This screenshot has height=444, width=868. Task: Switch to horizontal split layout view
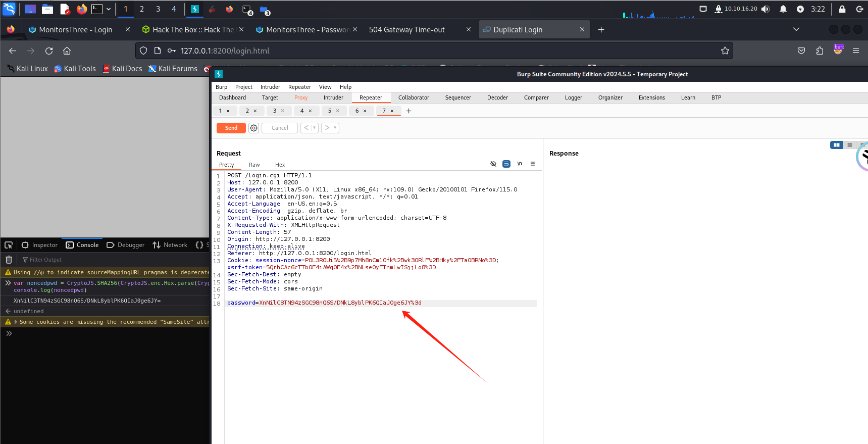pyautogui.click(x=849, y=145)
